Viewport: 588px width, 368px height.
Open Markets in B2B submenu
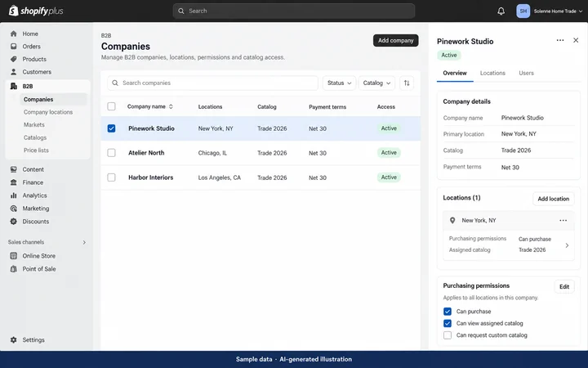(33, 124)
